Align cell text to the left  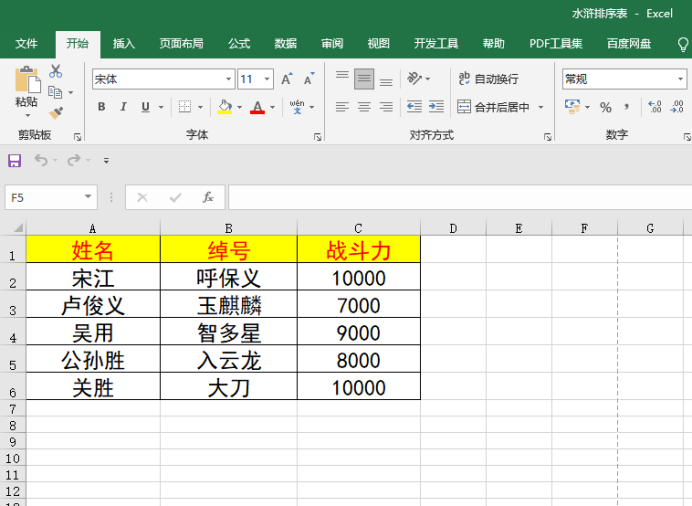pos(342,107)
